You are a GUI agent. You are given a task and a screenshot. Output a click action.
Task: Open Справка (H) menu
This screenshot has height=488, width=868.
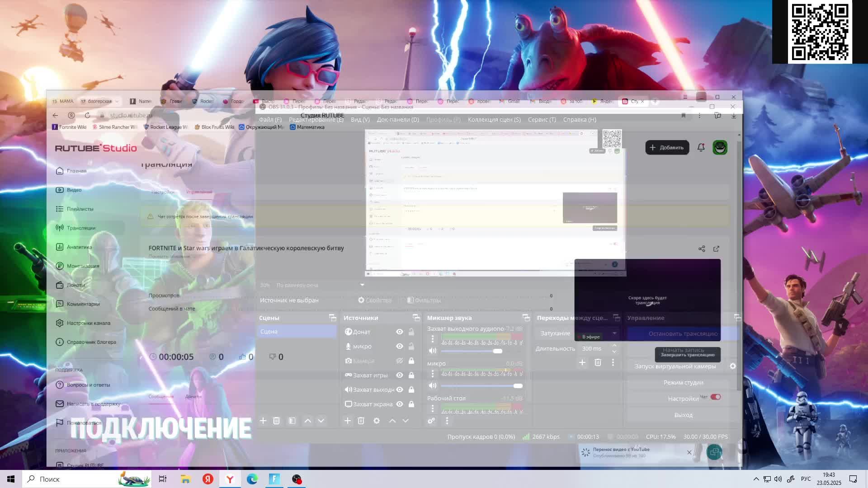[580, 119]
